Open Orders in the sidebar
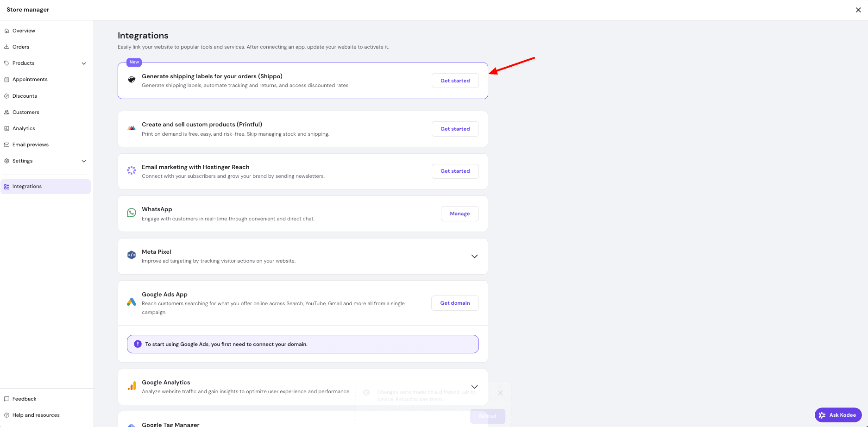The height and width of the screenshot is (427, 868). tap(21, 47)
